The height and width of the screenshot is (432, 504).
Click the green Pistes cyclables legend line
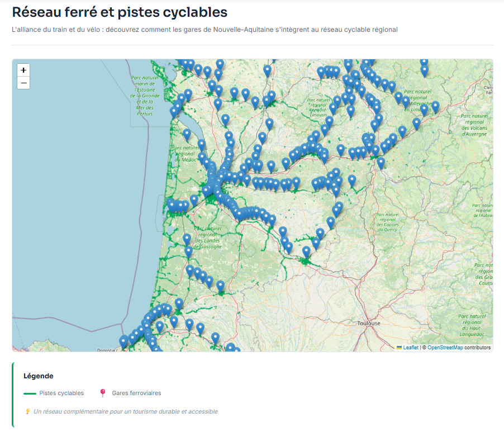tap(30, 393)
